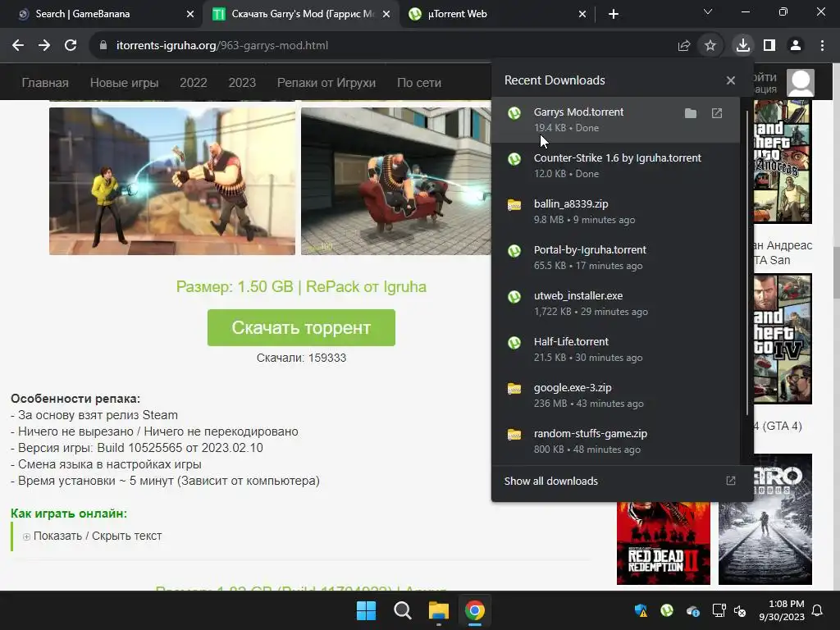Open GTA San Andreas cover
Viewport: 840px width, 630px height.
pos(783,162)
